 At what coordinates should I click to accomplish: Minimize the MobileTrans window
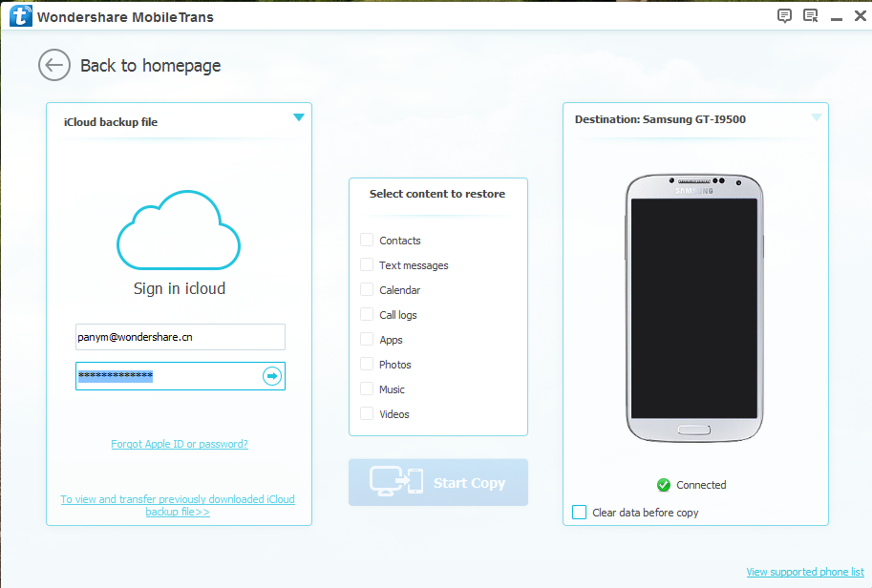pos(837,18)
